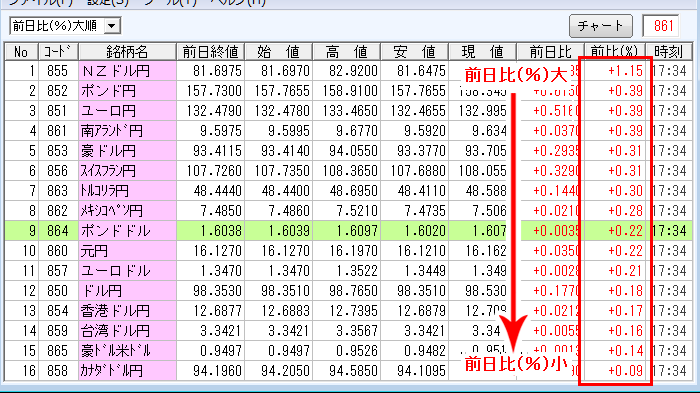Click the +1.15 percent change value
The image size is (700, 393).
(625, 71)
